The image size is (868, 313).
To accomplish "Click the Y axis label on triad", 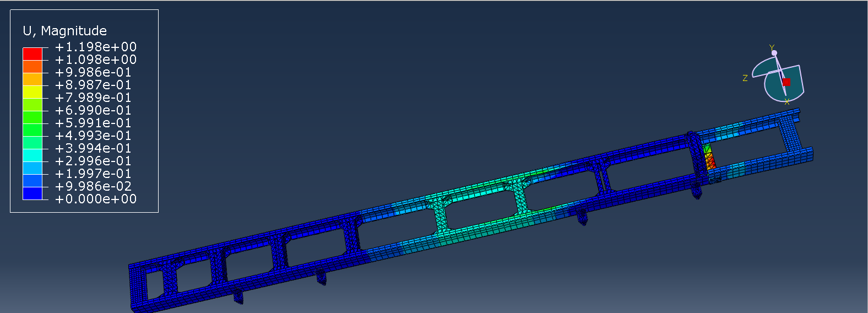I will click(x=772, y=47).
